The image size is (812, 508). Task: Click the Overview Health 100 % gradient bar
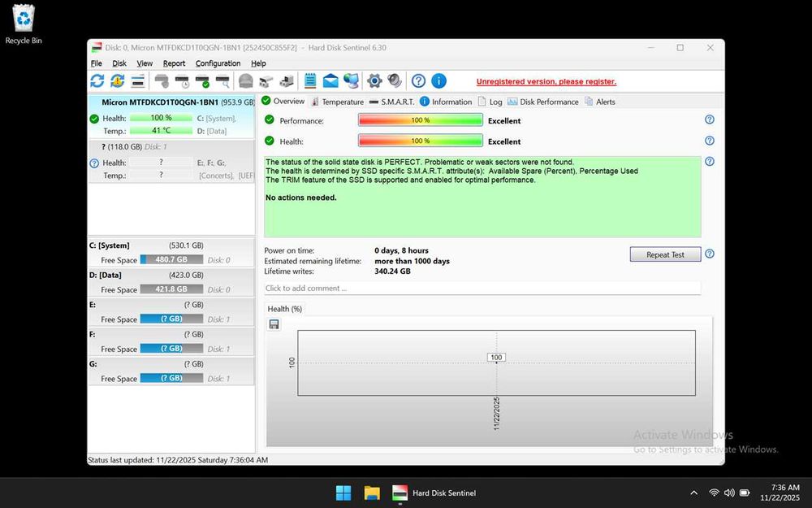tap(421, 141)
